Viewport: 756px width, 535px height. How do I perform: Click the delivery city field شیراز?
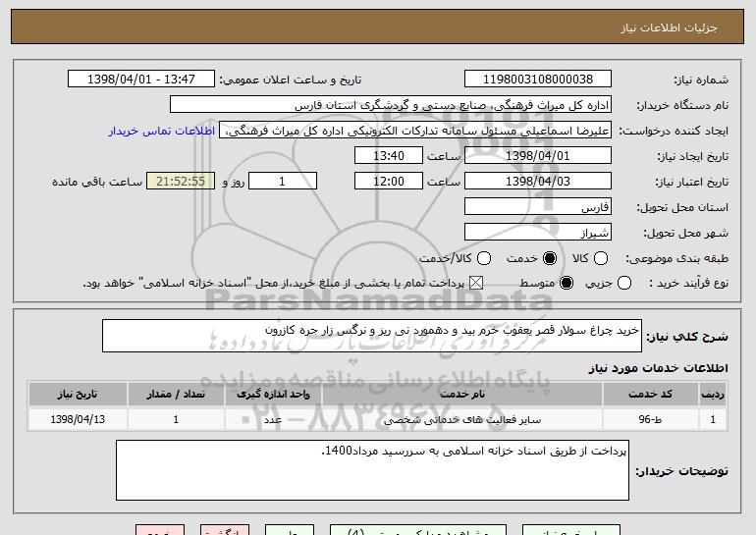point(538,233)
